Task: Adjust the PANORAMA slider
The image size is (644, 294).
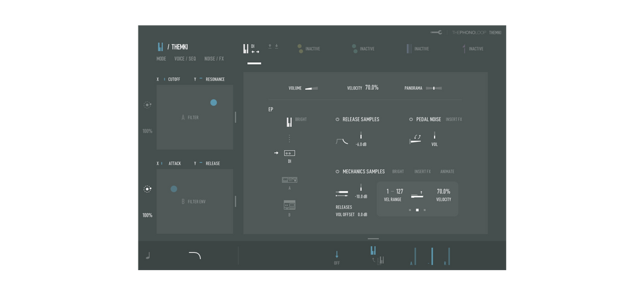Action: [434, 88]
